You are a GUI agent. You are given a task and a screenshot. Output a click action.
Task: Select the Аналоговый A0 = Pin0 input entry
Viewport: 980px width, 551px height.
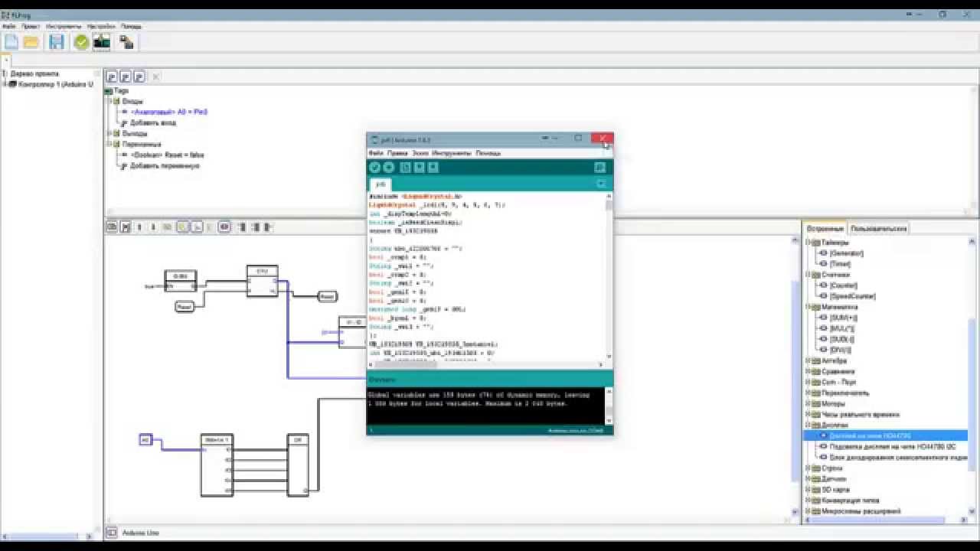tap(169, 112)
